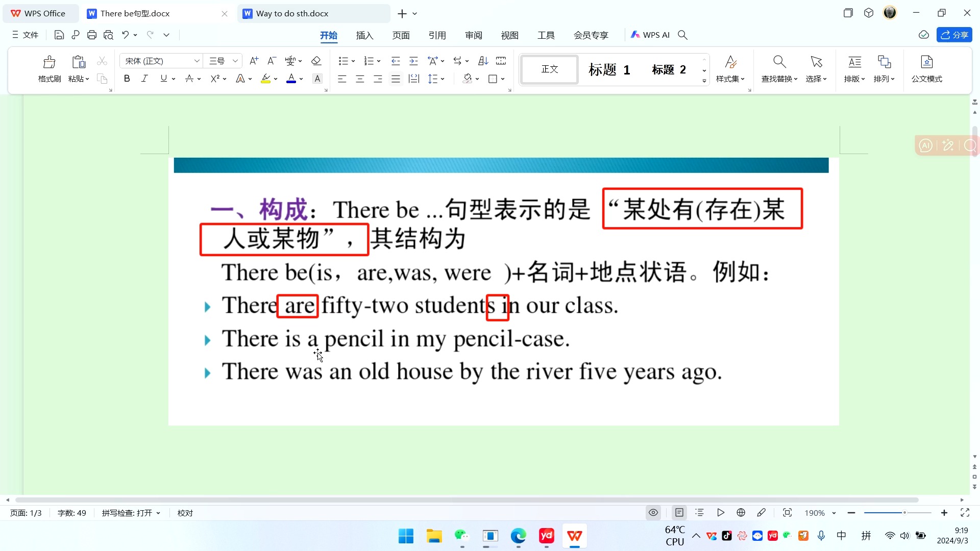Switch to outline view mode
The image size is (980, 551).
point(700,513)
